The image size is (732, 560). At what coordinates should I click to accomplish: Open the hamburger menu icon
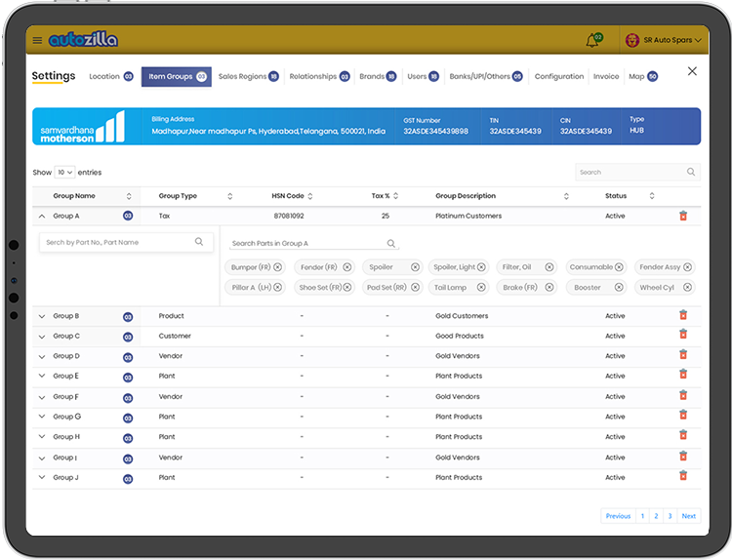tap(37, 40)
